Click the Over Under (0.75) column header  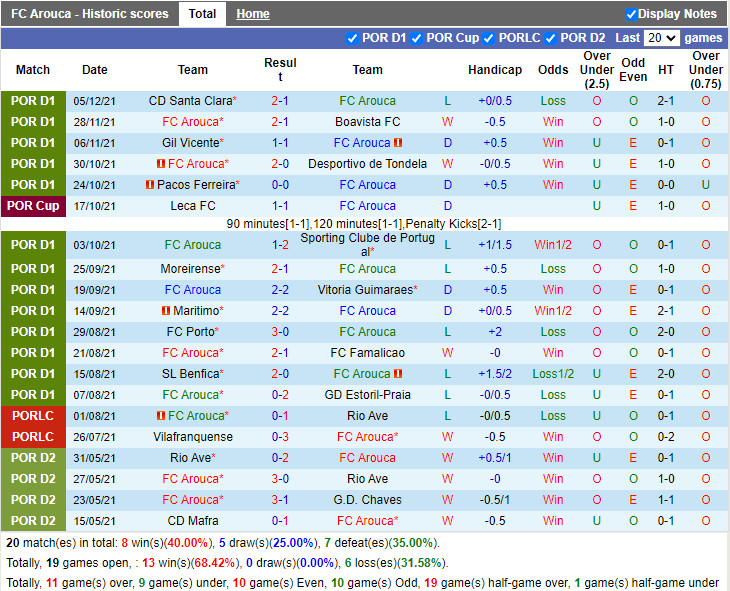706,70
